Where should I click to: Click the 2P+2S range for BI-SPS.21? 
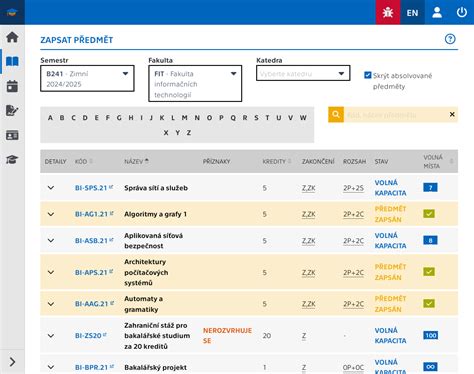click(353, 188)
